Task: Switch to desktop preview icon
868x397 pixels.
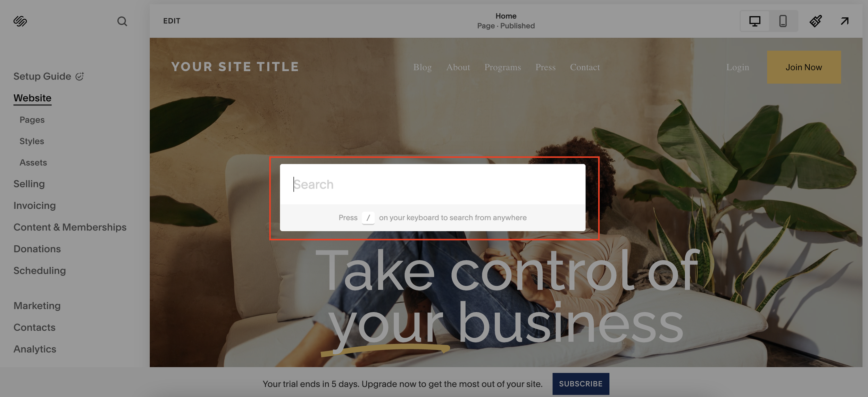Action: coord(754,21)
